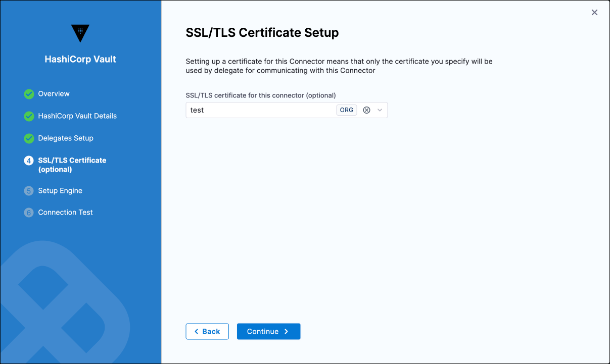Click the HashiCorp Vault logo icon

coord(80,33)
